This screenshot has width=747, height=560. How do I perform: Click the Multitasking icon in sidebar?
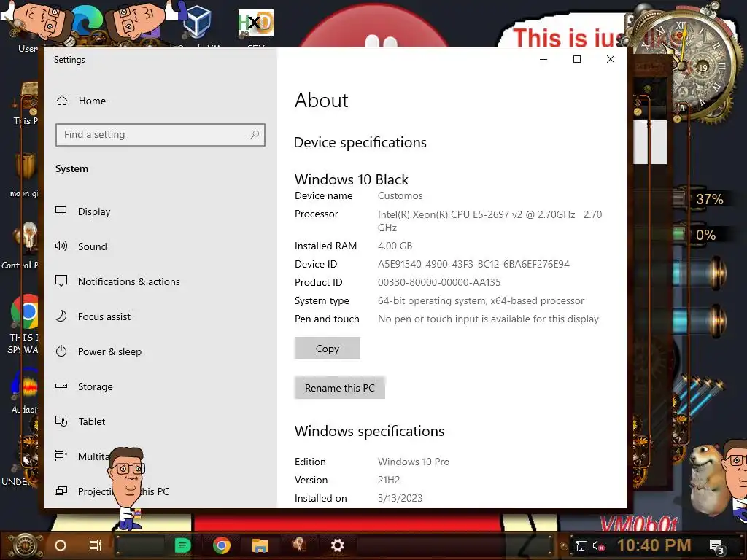point(61,456)
